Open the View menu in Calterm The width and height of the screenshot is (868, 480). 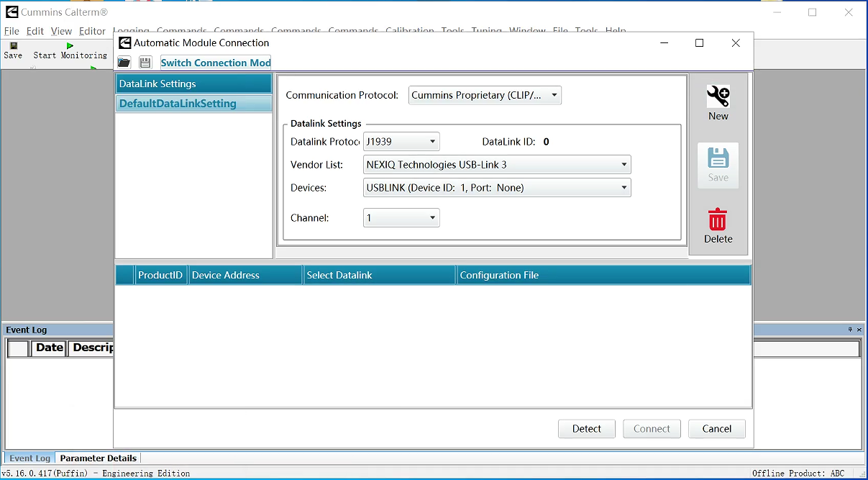[61, 31]
